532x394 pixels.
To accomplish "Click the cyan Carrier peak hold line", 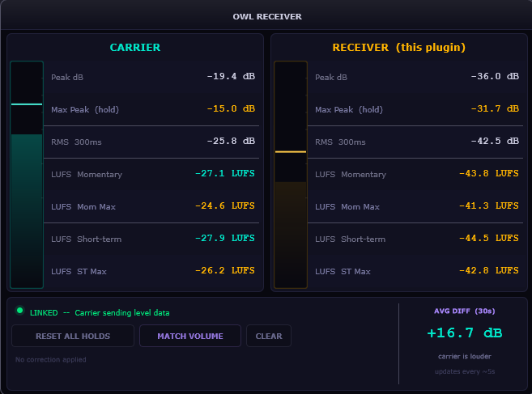I will 27,104.
